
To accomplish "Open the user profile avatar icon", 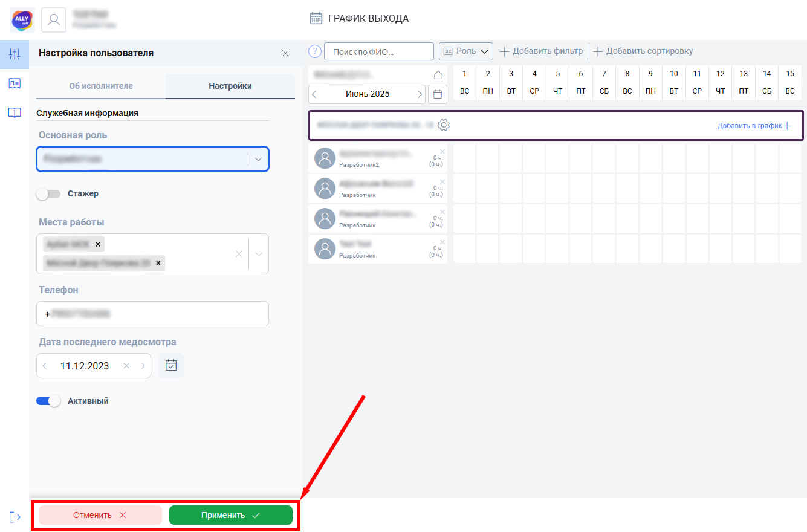I will point(54,20).
